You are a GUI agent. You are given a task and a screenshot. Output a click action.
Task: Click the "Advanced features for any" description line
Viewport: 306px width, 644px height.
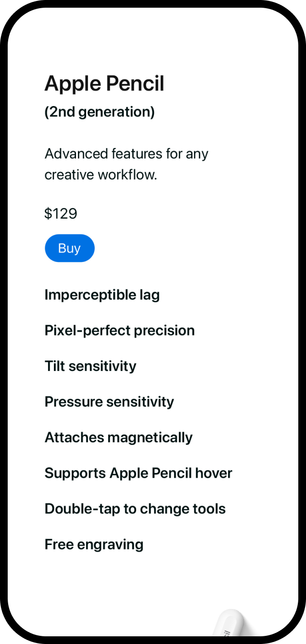127,154
